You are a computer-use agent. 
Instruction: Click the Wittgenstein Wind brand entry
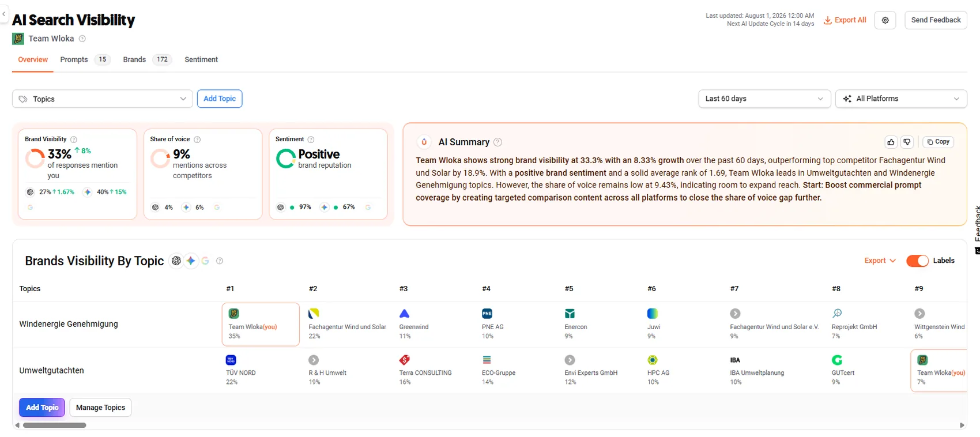tap(940, 325)
